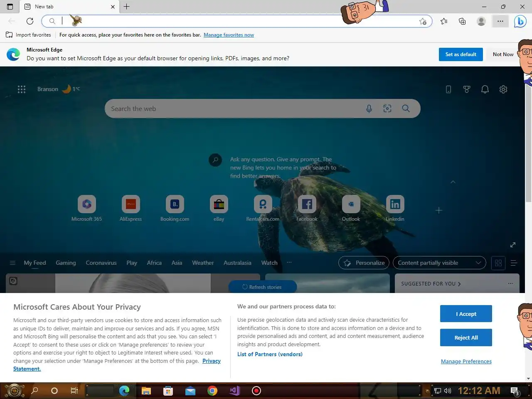
Task: Dismiss prompt with Not Now
Action: pyautogui.click(x=503, y=54)
